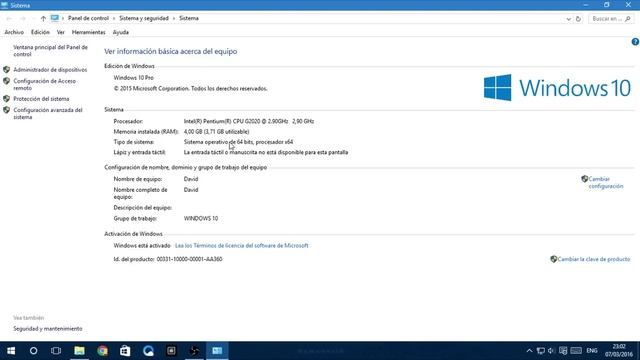Click shield icon next to Cambiar la clave
Image resolution: width=640 pixels, height=360 pixels.
click(553, 259)
